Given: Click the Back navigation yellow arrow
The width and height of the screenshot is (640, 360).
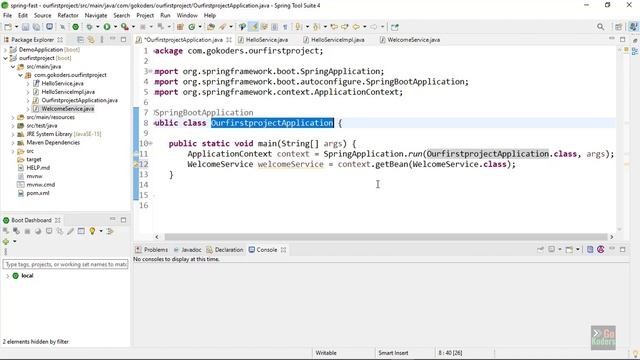Looking at the screenshot, I should pyautogui.click(x=356, y=27).
